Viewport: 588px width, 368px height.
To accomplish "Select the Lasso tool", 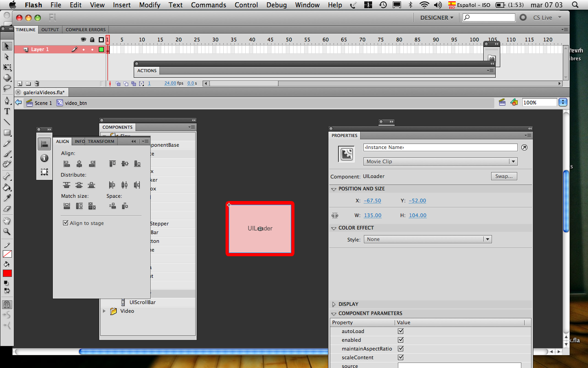I will 7,88.
